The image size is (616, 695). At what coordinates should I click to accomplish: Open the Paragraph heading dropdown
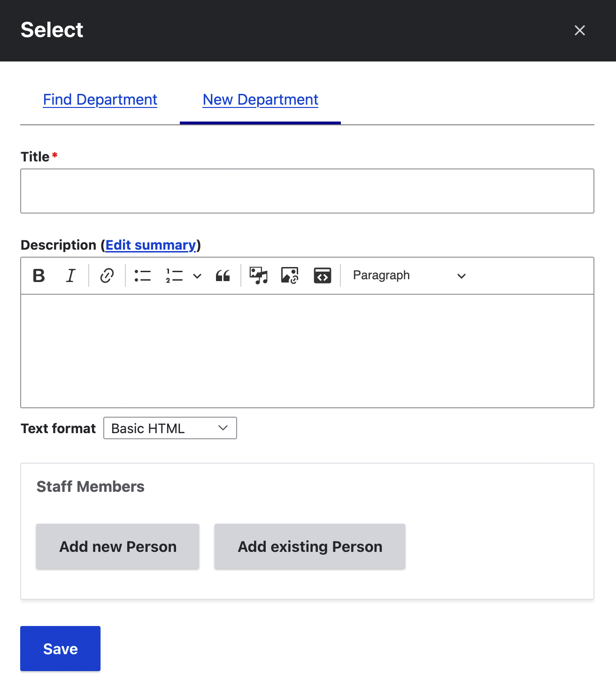[x=409, y=275]
